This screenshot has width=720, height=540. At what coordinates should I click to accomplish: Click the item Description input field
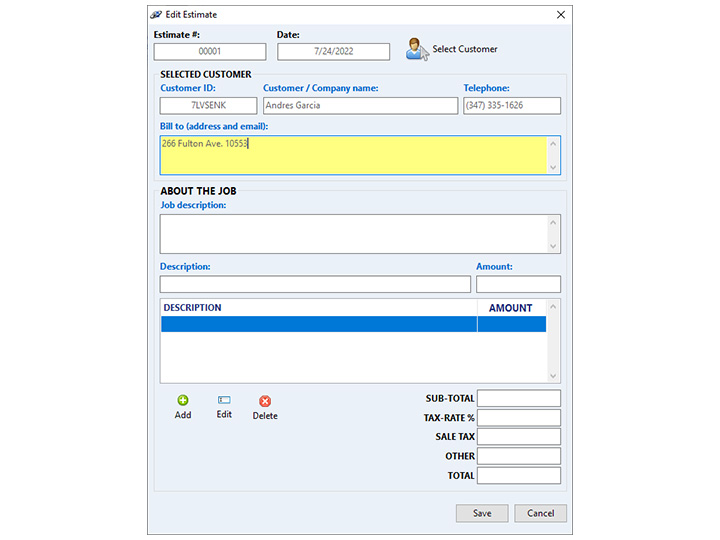click(x=315, y=285)
